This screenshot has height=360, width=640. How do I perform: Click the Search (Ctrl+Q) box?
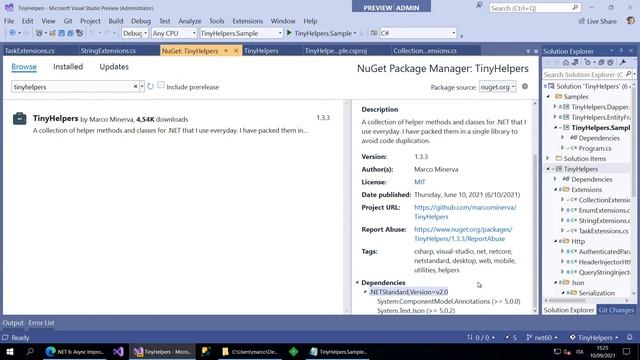coord(535,8)
